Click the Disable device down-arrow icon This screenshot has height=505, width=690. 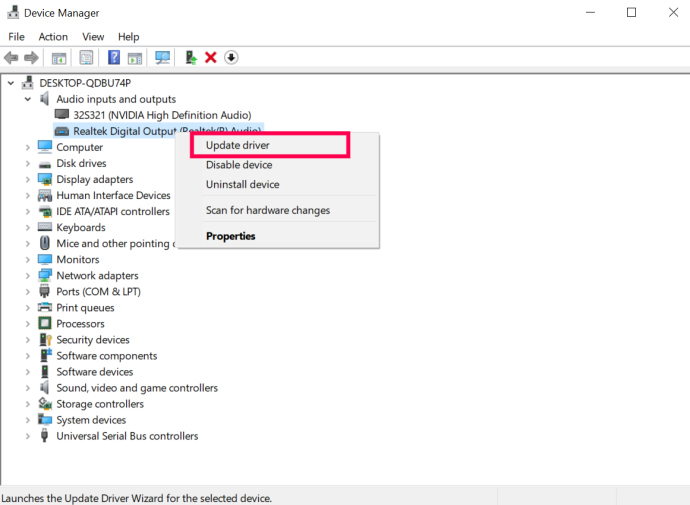click(231, 58)
